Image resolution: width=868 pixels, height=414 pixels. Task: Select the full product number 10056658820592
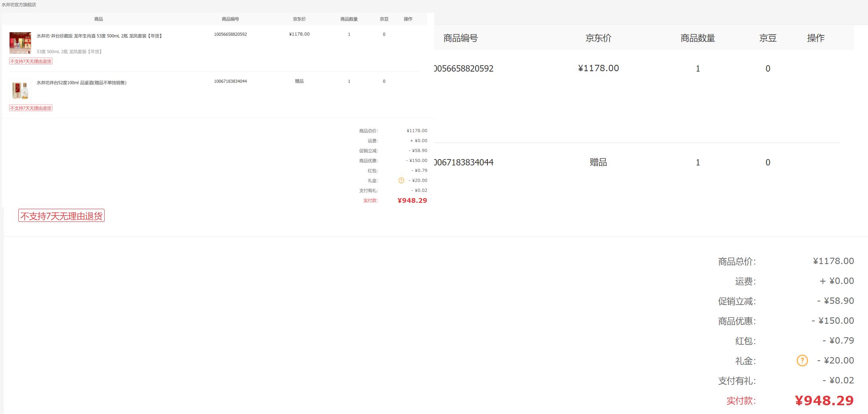point(230,34)
